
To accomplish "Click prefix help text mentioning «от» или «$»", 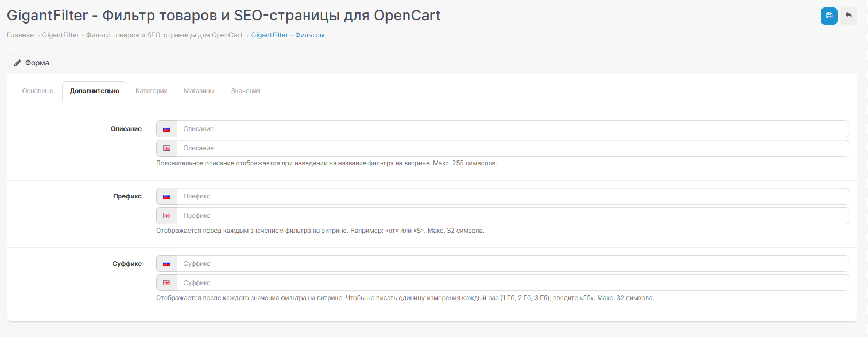I will point(320,231).
